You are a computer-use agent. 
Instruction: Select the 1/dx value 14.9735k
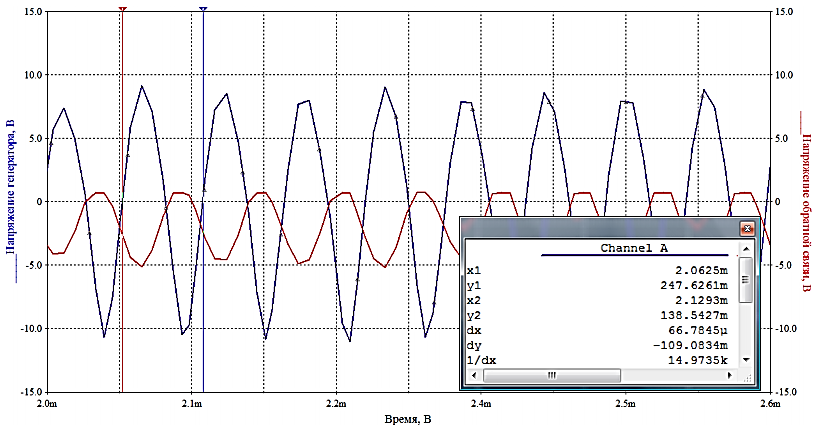click(697, 361)
